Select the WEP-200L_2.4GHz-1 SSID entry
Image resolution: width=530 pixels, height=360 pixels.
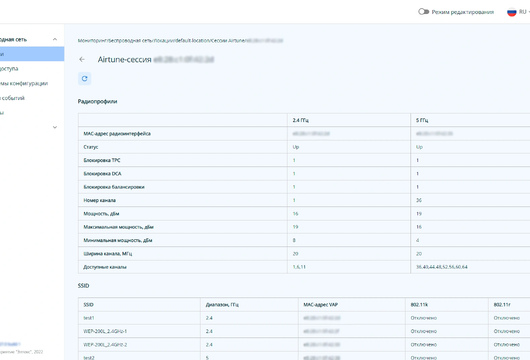point(105,332)
